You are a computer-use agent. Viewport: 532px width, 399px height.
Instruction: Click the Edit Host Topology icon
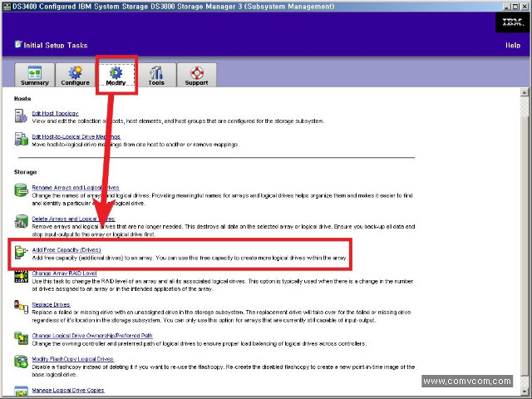(21, 116)
